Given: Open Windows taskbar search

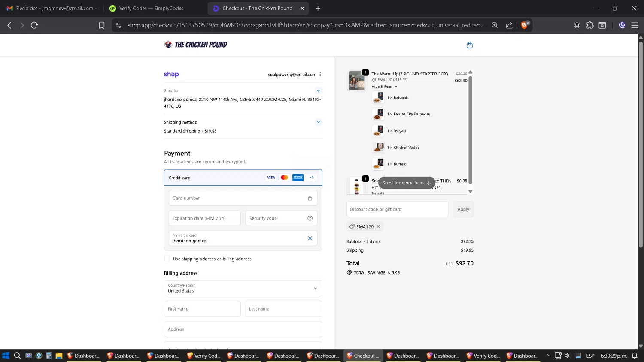Looking at the screenshot, I should click(17, 356).
